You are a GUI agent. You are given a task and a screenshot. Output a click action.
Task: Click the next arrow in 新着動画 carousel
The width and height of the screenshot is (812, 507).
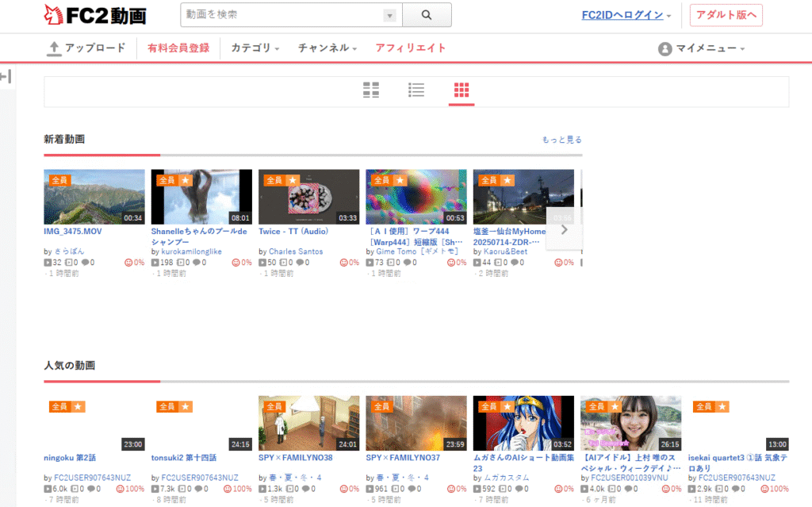(x=565, y=229)
